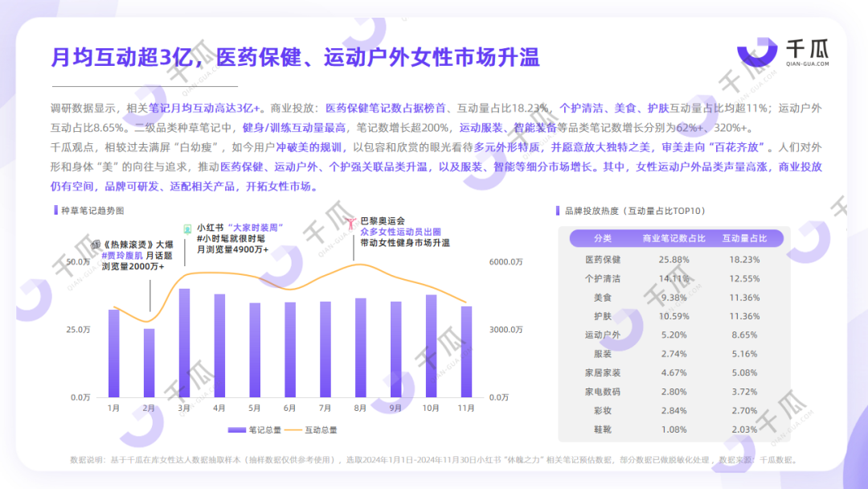Click the 3000.0万 right axis label
The image size is (868, 489).
pyautogui.click(x=506, y=330)
